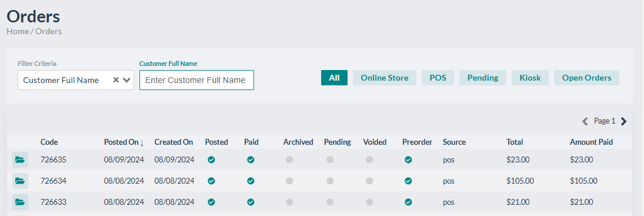Sort by the Paid column header
This screenshot has height=216, width=644.
tap(251, 142)
